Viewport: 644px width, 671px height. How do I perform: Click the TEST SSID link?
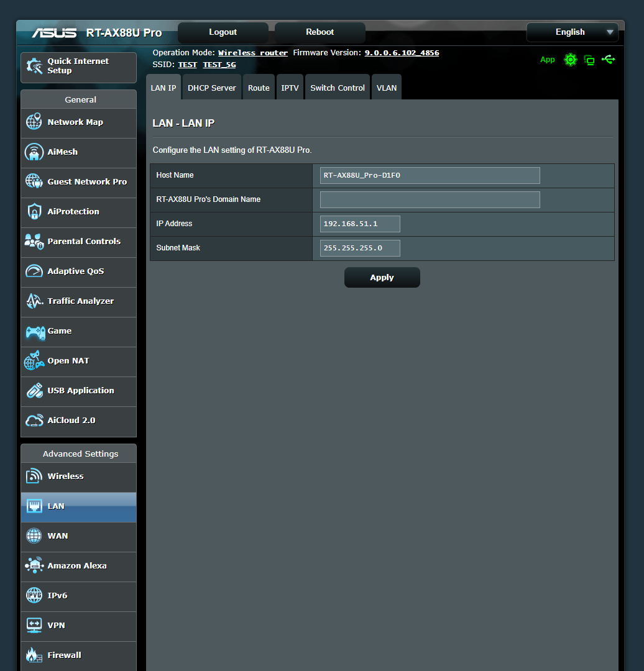[188, 65]
